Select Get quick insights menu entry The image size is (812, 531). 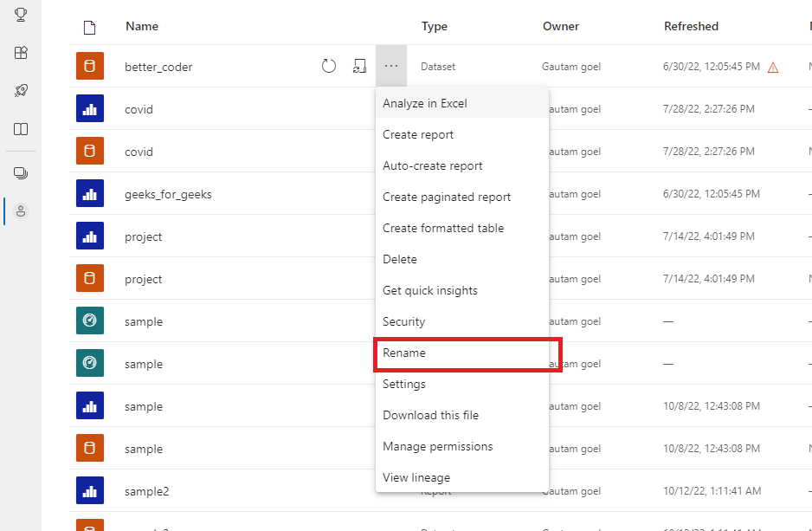coord(430,290)
